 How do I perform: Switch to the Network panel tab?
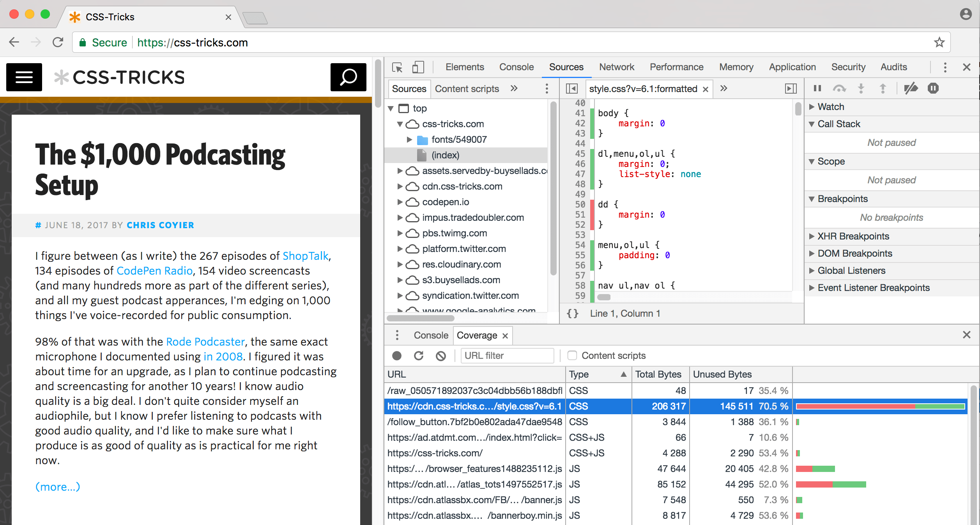(x=617, y=67)
